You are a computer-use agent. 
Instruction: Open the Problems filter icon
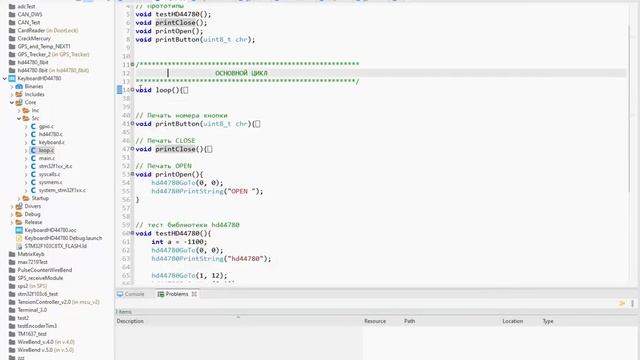(622, 303)
